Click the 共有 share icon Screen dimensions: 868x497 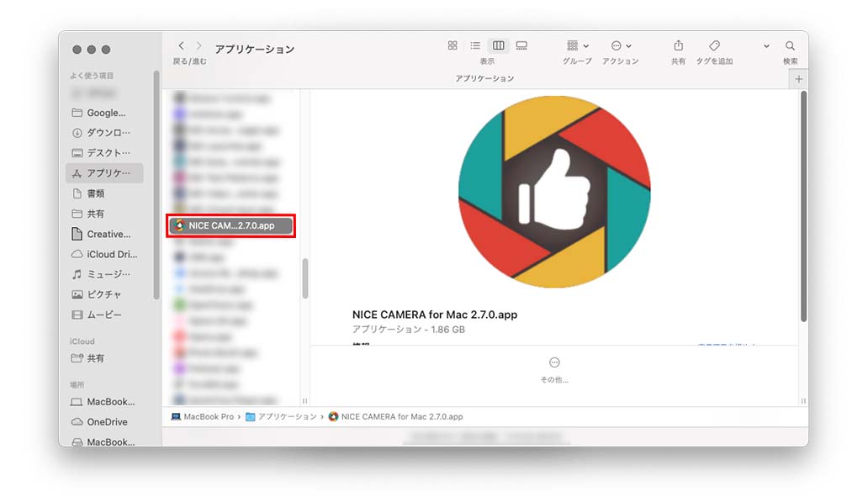pyautogui.click(x=678, y=45)
